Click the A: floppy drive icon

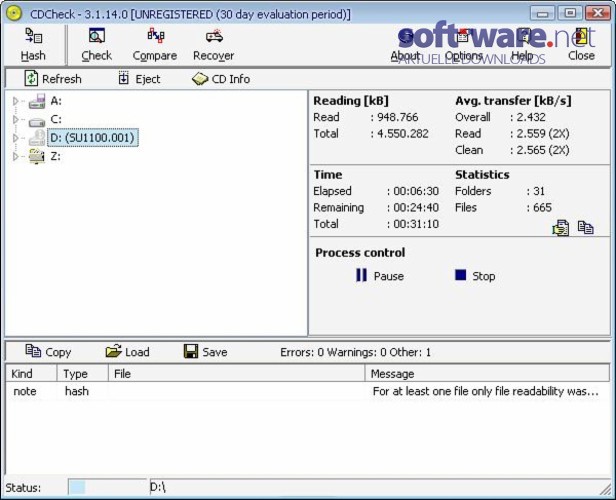pyautogui.click(x=37, y=101)
